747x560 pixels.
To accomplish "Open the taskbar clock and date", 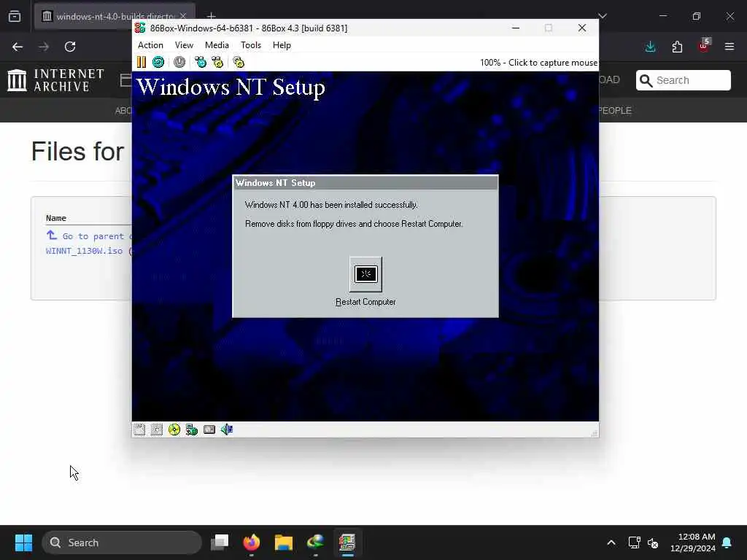I will [x=693, y=542].
